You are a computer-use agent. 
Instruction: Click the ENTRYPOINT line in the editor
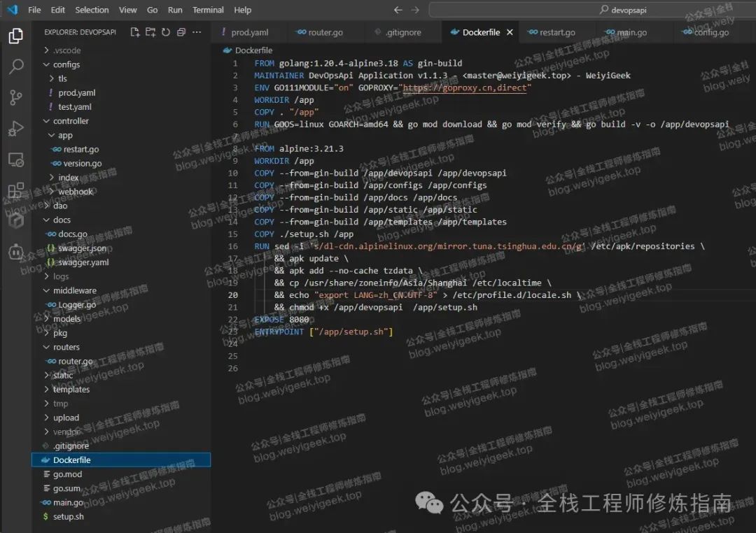[x=323, y=332]
